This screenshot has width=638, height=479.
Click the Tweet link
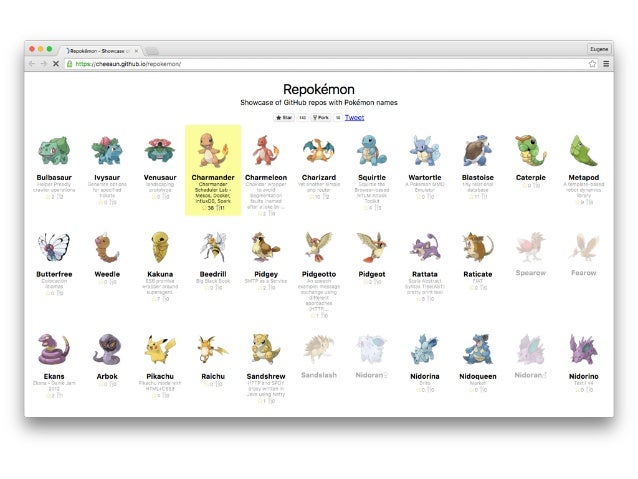[x=354, y=118]
